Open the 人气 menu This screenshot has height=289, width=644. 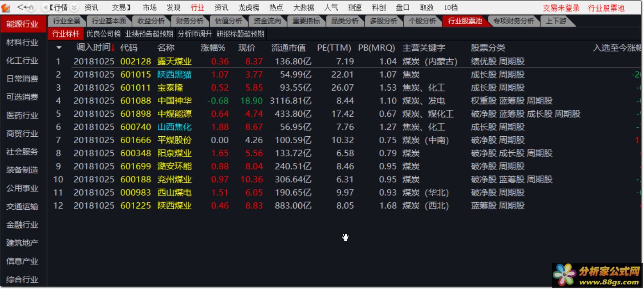(x=331, y=8)
